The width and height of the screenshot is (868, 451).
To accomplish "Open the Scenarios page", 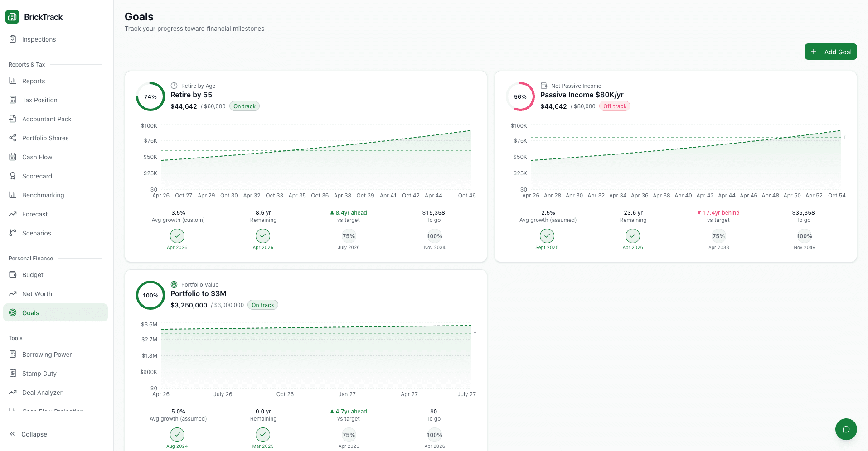I will (55, 233).
